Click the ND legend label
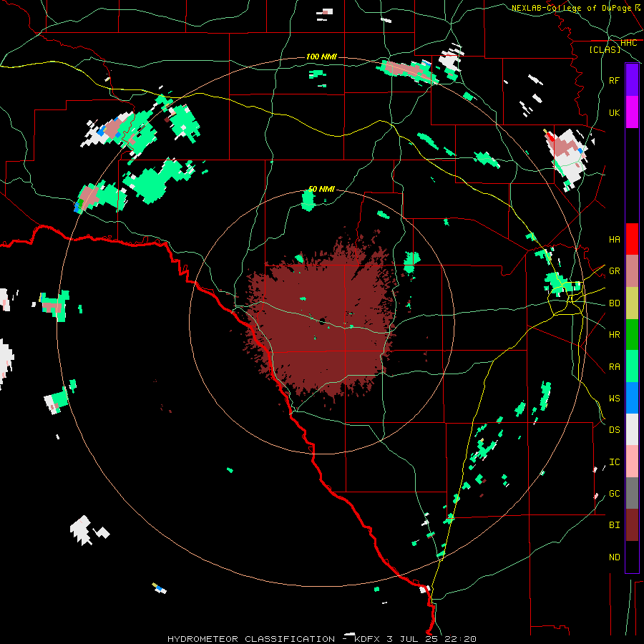This screenshot has width=644, height=644. [615, 557]
